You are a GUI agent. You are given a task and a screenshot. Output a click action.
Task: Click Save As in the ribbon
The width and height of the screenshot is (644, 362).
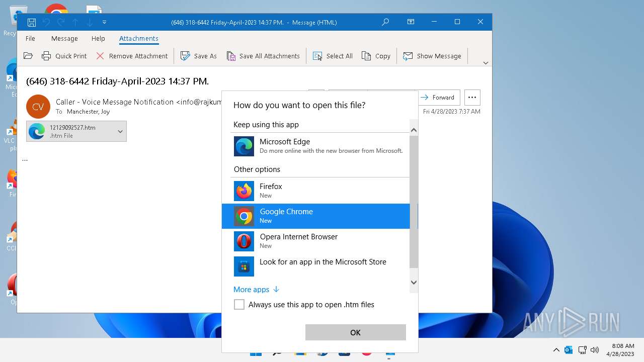pos(199,56)
